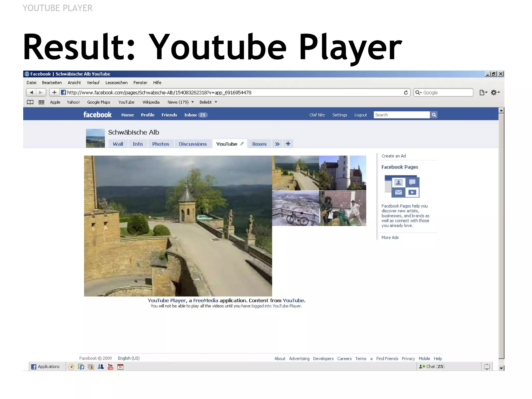Open the Fenster menu
The image size is (532, 399).
point(140,83)
